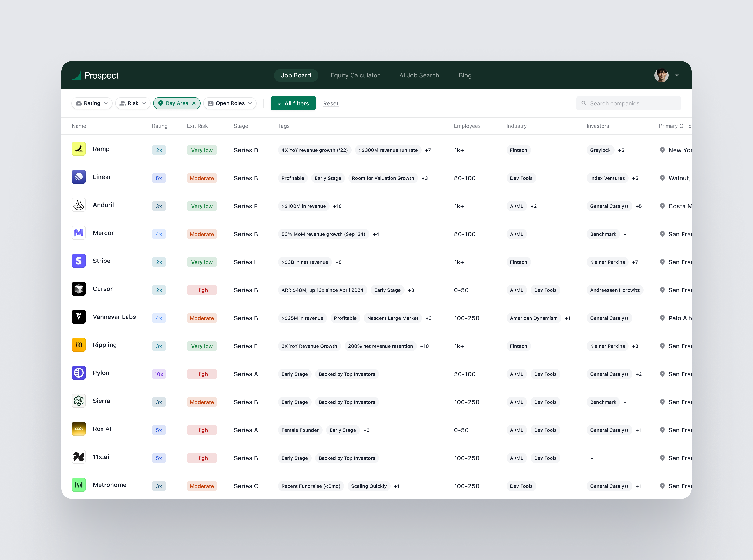Click the Stripe logo icon
The image size is (753, 560).
79,261
